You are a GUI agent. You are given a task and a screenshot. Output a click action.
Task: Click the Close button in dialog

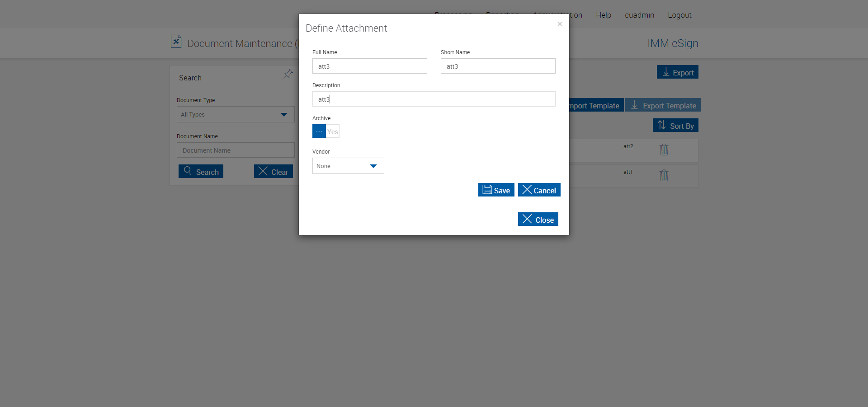[x=538, y=220]
